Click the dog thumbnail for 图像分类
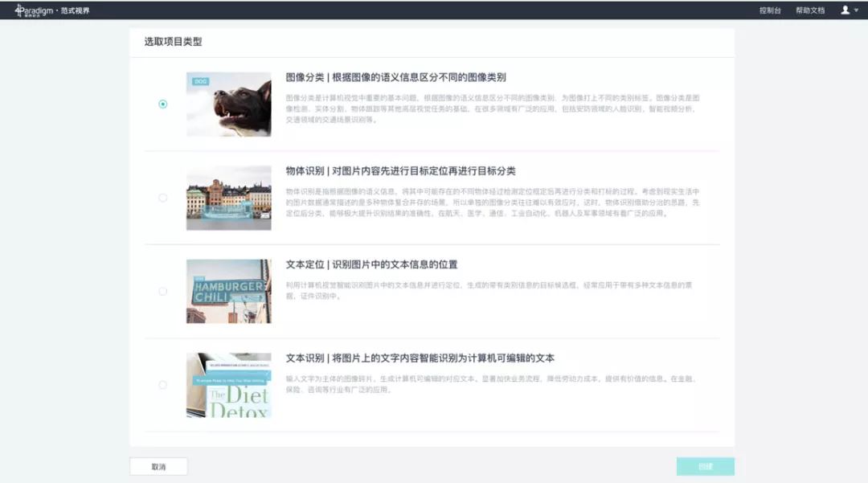 (x=228, y=104)
